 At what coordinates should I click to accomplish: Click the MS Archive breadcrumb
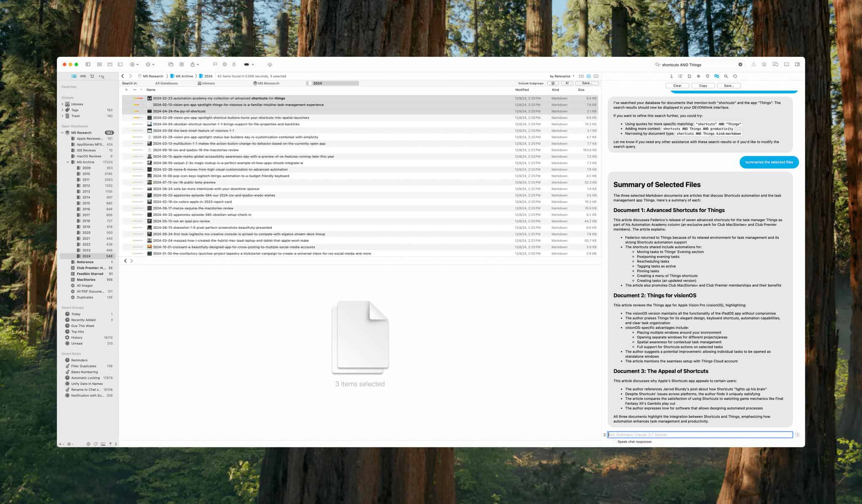182,76
